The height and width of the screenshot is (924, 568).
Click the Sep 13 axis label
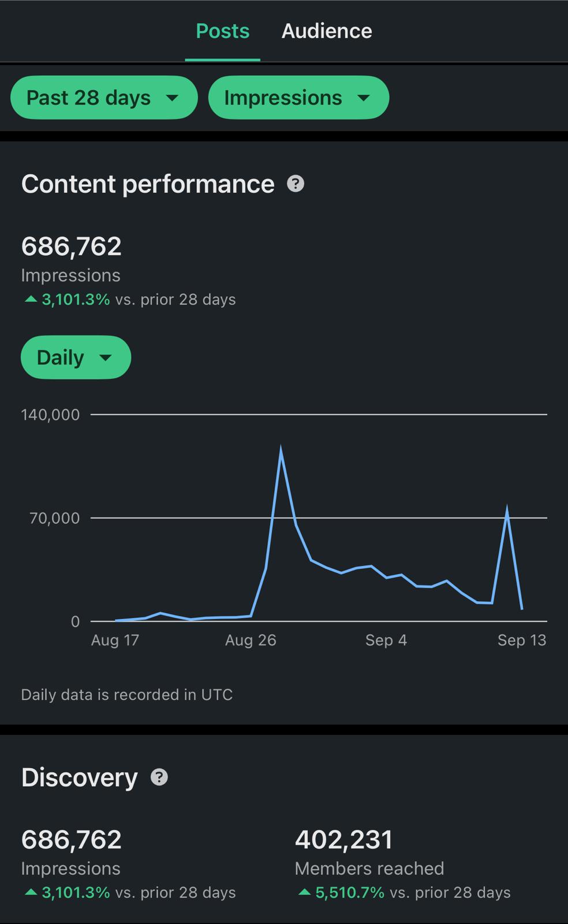pos(521,640)
